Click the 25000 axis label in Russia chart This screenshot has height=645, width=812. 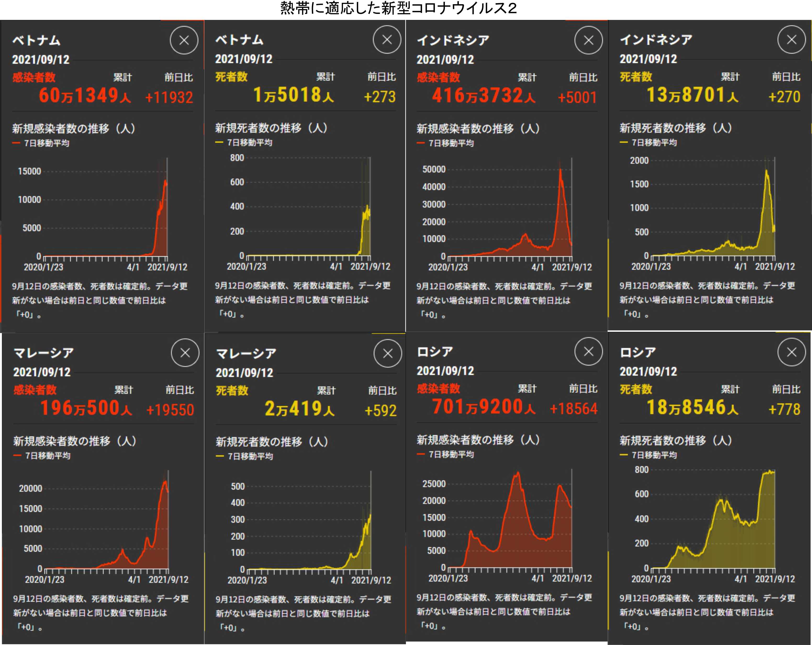pyautogui.click(x=434, y=484)
